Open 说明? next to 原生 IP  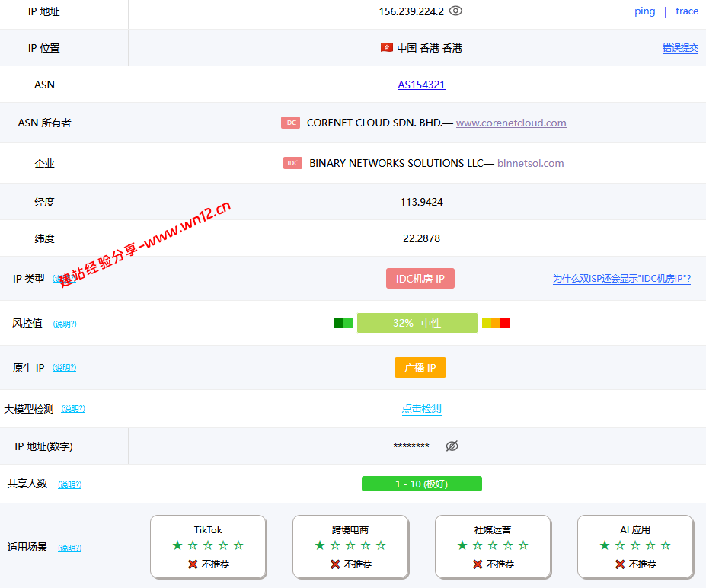pyautogui.click(x=65, y=367)
